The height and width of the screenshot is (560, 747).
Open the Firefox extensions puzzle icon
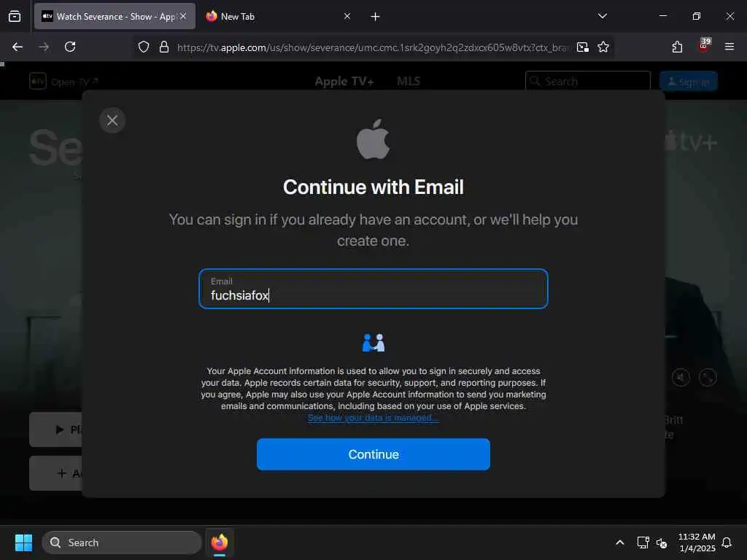[x=677, y=47]
